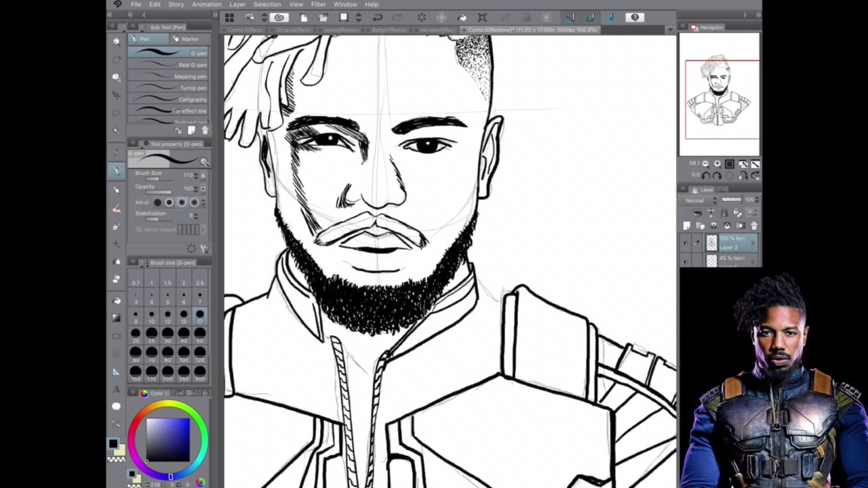Select the Ruler triangle tool
Screen dimensions: 868x488
pyautogui.click(x=117, y=371)
